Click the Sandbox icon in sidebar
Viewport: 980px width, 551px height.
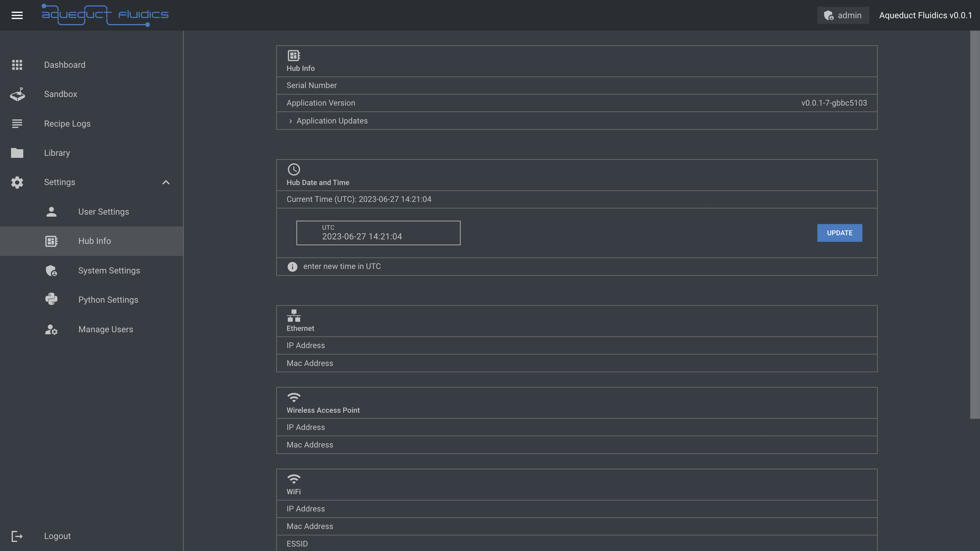point(17,94)
